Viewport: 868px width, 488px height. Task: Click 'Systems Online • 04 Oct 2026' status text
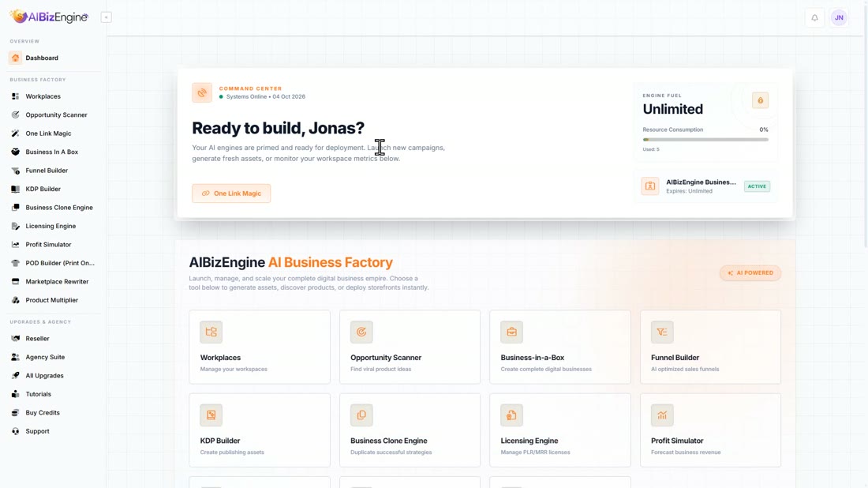click(266, 96)
